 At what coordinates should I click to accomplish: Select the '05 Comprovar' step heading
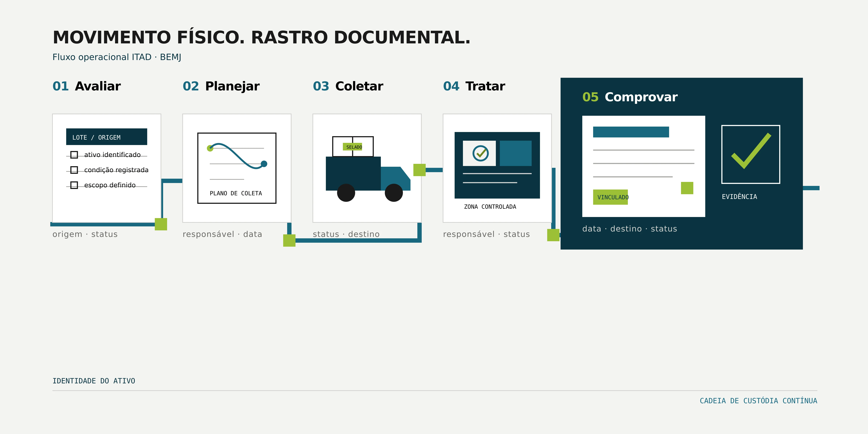[x=630, y=97]
